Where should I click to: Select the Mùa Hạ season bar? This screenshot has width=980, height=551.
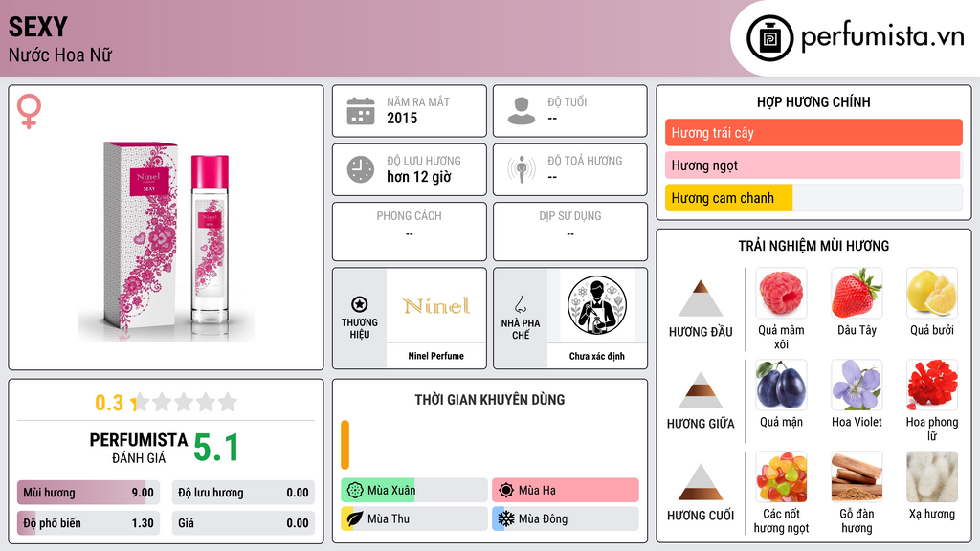point(565,491)
